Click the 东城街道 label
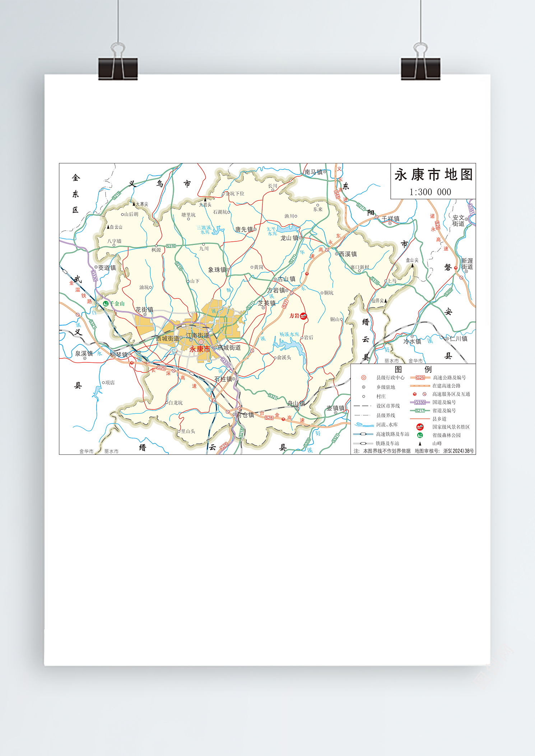Image resolution: width=535 pixels, height=756 pixels. (229, 348)
